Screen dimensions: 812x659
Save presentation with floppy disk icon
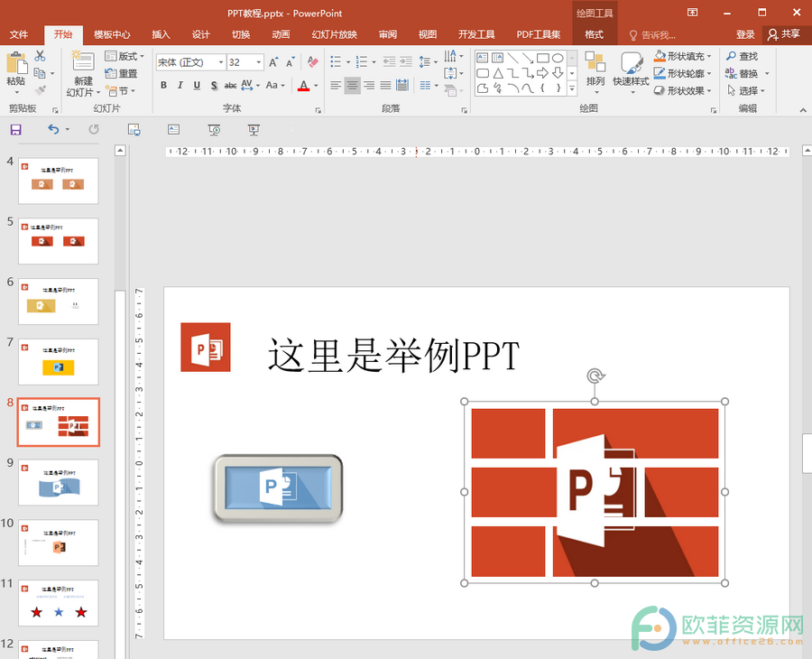click(x=16, y=129)
